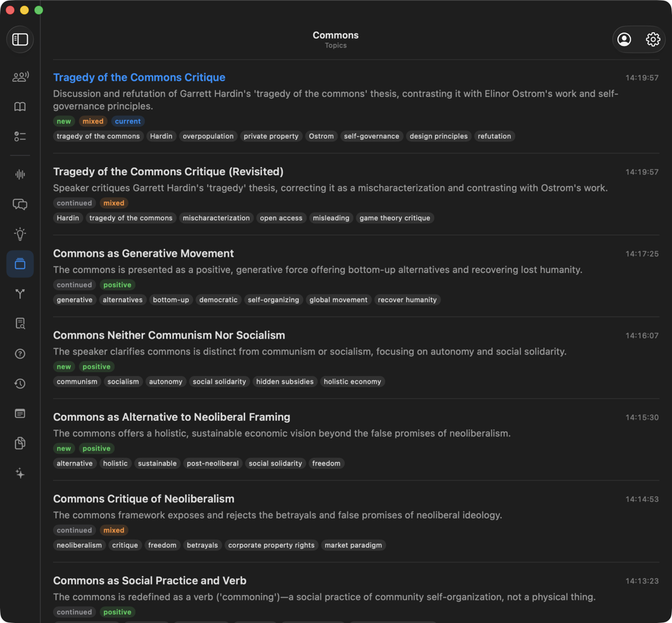Screen dimensions: 672x623
Task: Click the 'Topics' subtitle under Commons
Action: [335, 45]
